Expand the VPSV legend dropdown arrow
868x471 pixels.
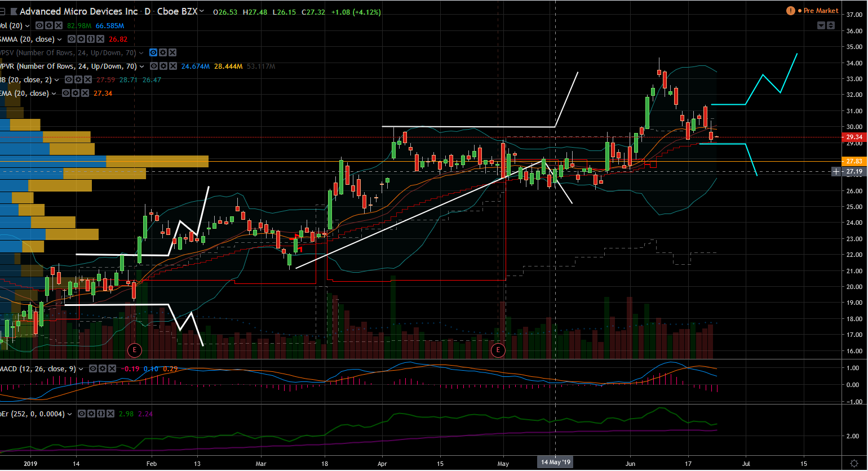(141, 53)
